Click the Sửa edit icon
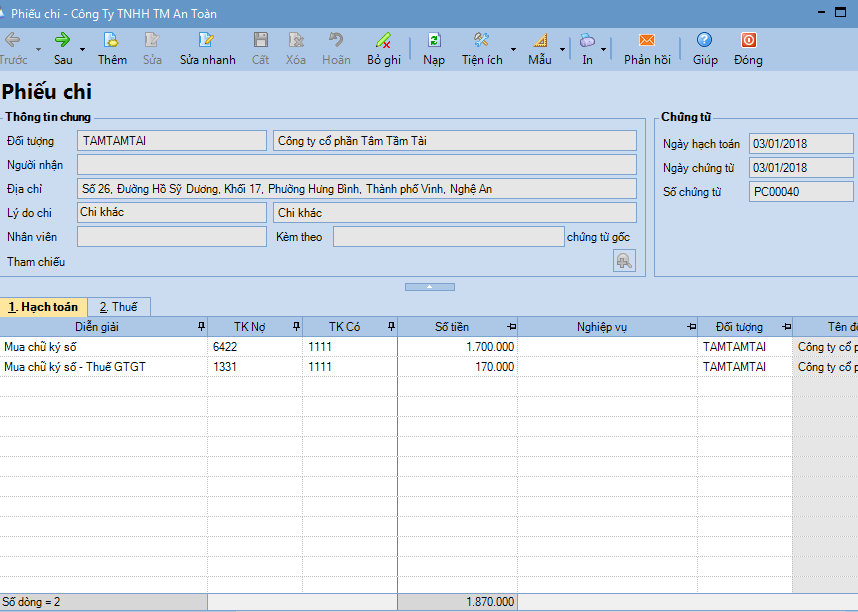 [152, 40]
